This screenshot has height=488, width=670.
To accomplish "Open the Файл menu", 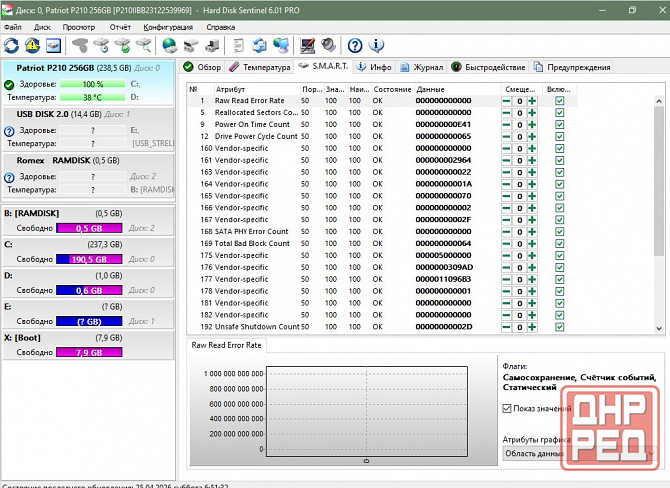I will (x=12, y=27).
